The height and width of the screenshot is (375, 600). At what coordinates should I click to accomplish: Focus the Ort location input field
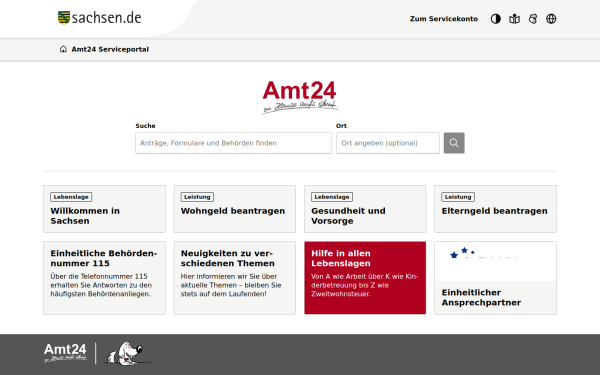[x=388, y=143]
